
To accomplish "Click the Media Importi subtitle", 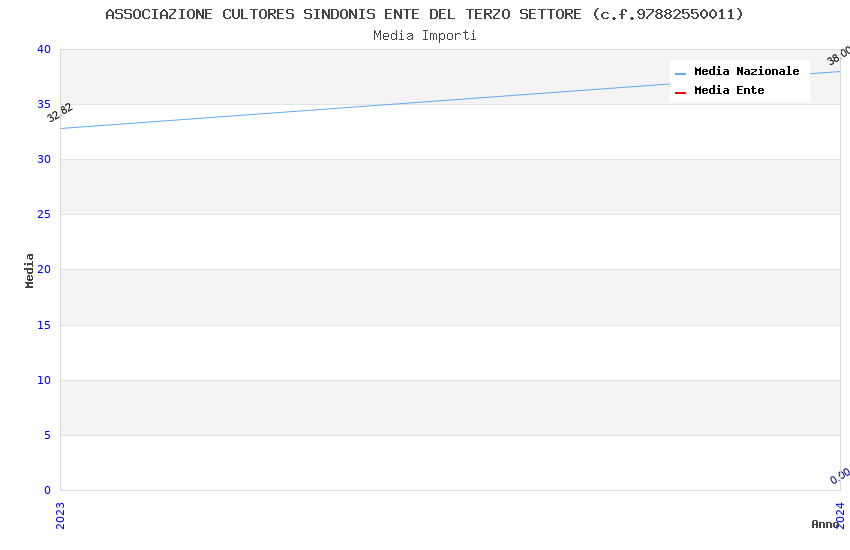I will point(425,36).
